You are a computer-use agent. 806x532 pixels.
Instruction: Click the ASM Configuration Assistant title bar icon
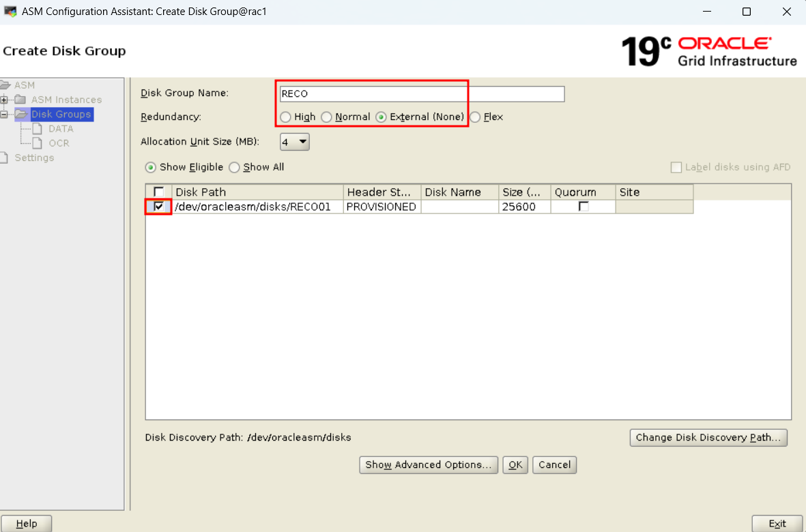pyautogui.click(x=10, y=12)
